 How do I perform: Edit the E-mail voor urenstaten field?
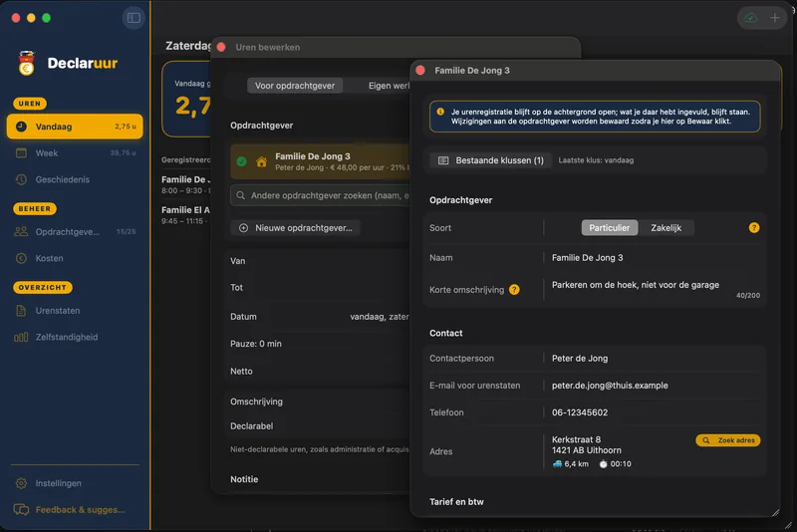coord(656,386)
